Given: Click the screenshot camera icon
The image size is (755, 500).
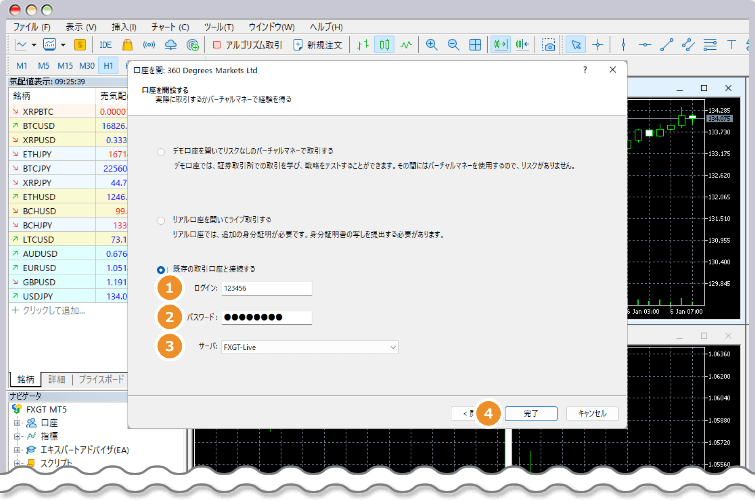Looking at the screenshot, I should tap(548, 45).
